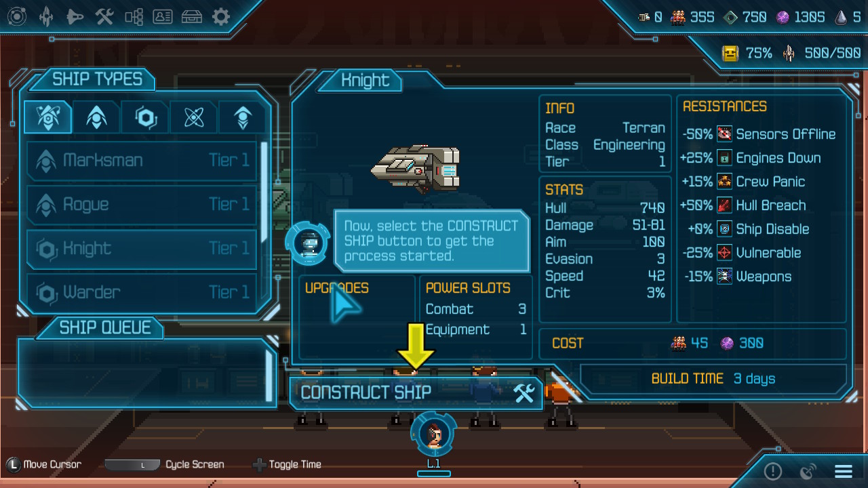
Task: Click the CONSTRUCT SHIP button
Action: (416, 392)
